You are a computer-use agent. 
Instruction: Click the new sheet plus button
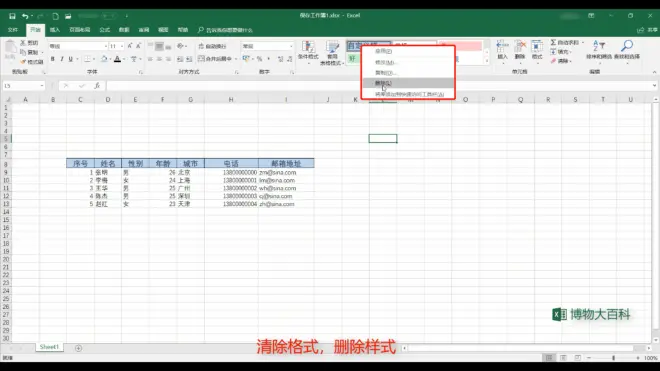point(78,348)
